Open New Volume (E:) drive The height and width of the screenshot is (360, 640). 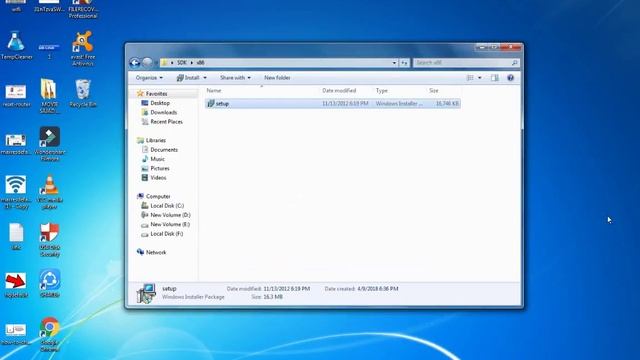(170, 224)
